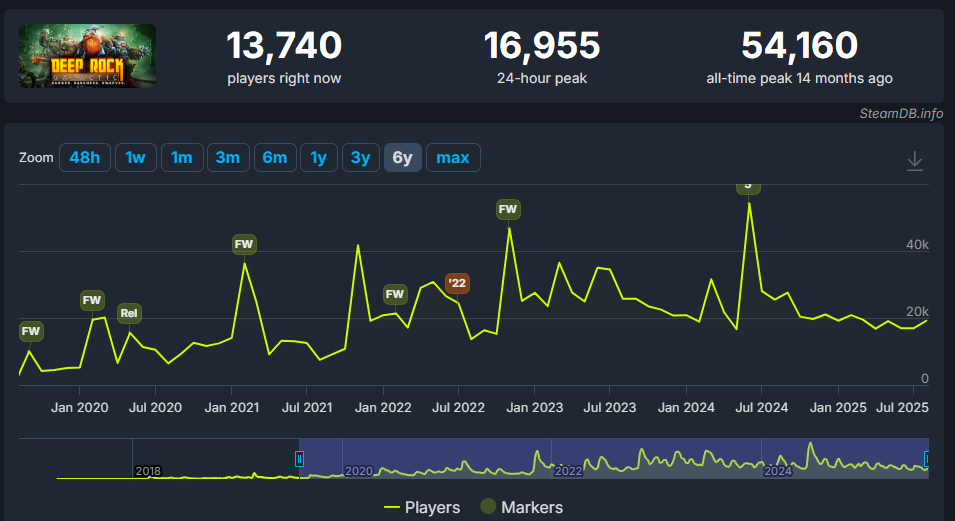Click the 16,955 24-hour peak figure
Screen dimensions: 955x521
point(541,46)
